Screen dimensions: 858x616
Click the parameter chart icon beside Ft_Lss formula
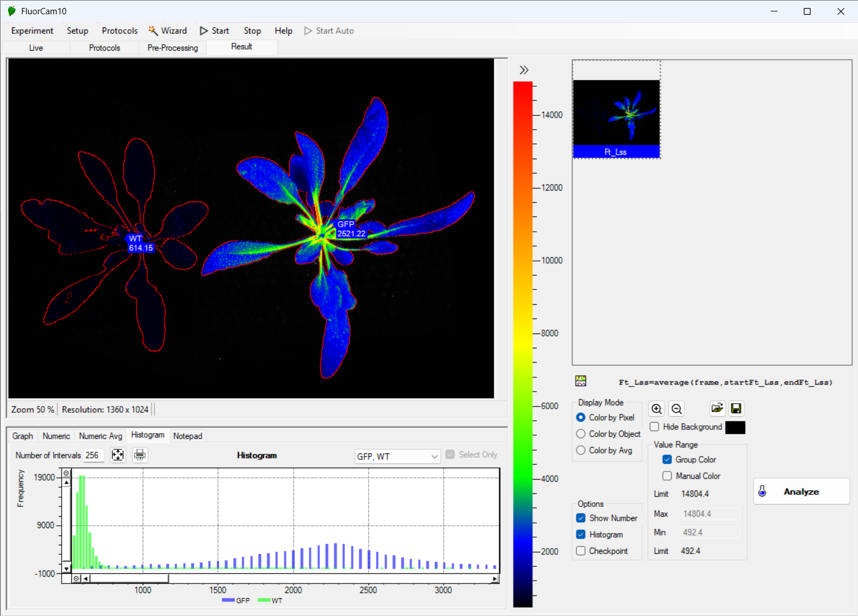click(x=581, y=381)
